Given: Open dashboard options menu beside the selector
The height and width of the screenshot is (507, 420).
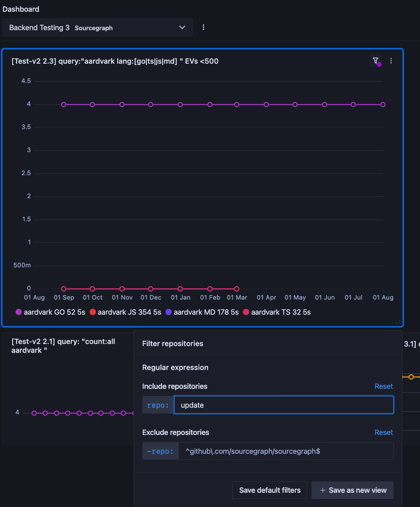Looking at the screenshot, I should coord(204,27).
